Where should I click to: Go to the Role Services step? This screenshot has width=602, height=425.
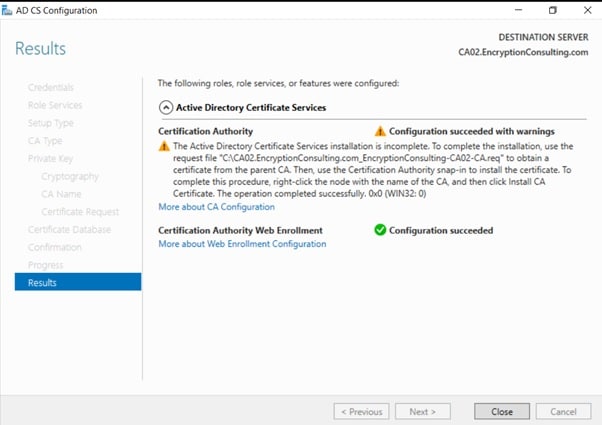tap(55, 105)
